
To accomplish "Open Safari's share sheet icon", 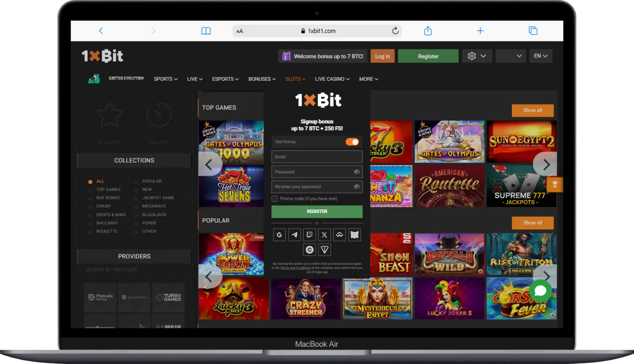I will click(428, 31).
